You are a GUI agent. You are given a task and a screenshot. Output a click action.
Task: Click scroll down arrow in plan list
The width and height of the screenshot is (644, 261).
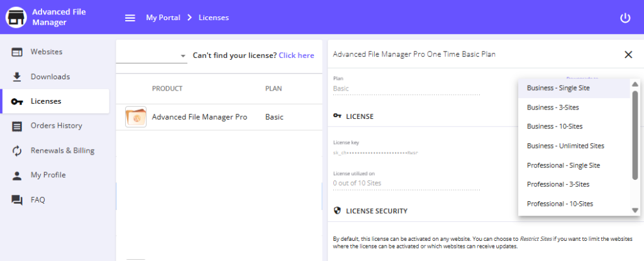coord(635,211)
